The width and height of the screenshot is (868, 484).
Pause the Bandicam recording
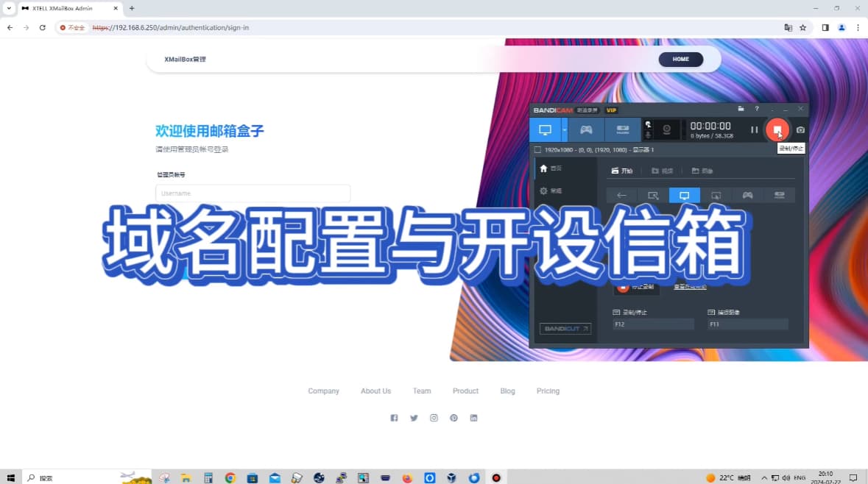[x=754, y=130]
